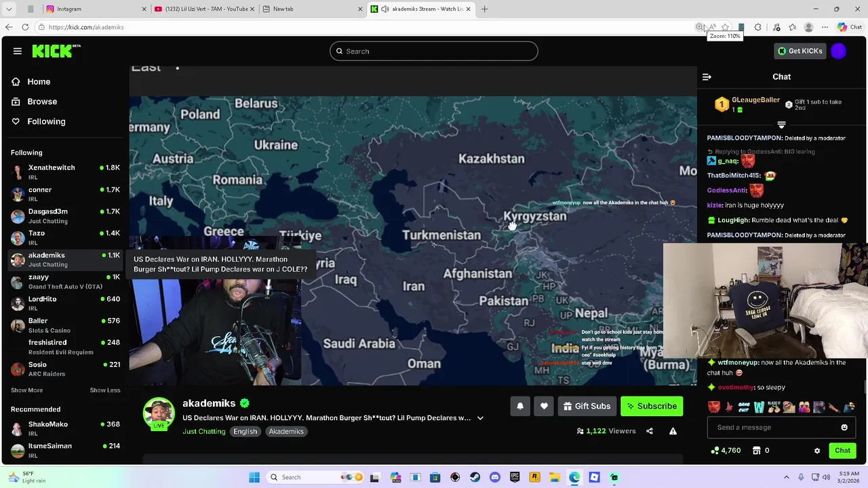This screenshot has width=868, height=488.
Task: Click the English language tag
Action: click(245, 431)
